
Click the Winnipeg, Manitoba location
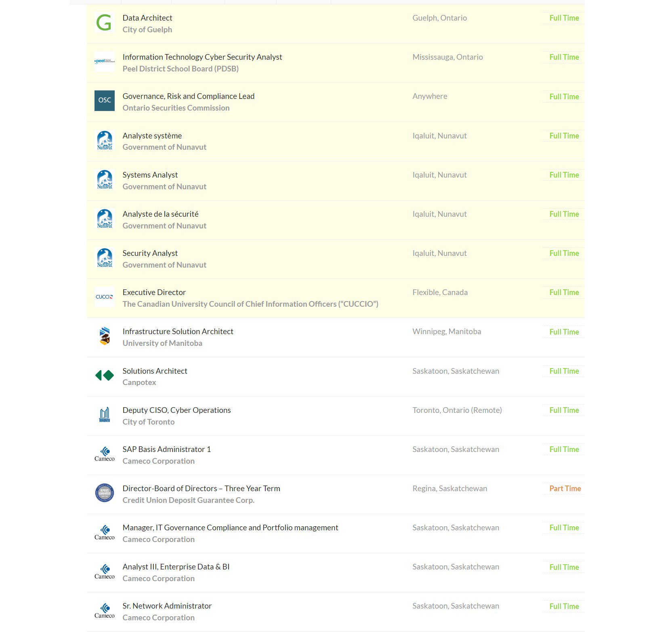tap(447, 331)
